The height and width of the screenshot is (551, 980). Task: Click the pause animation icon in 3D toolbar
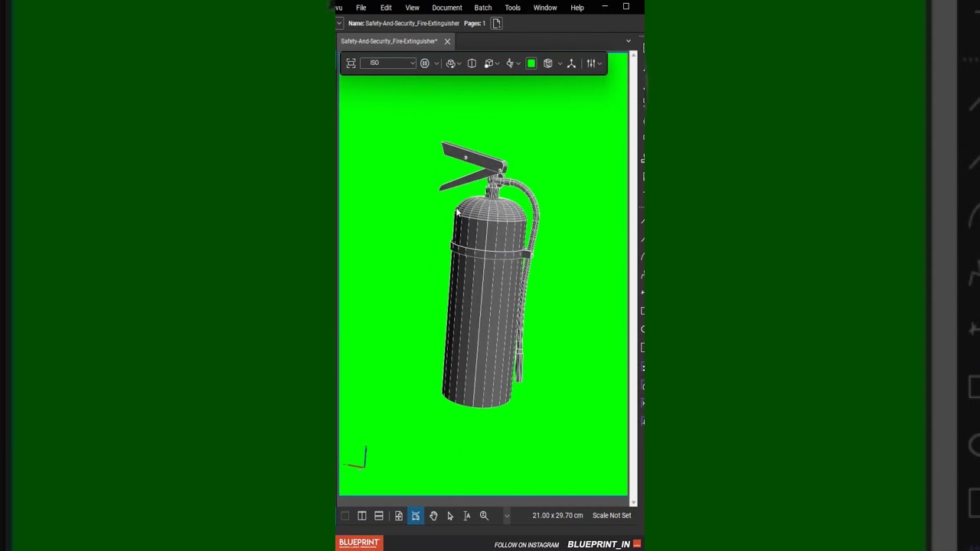pyautogui.click(x=425, y=64)
